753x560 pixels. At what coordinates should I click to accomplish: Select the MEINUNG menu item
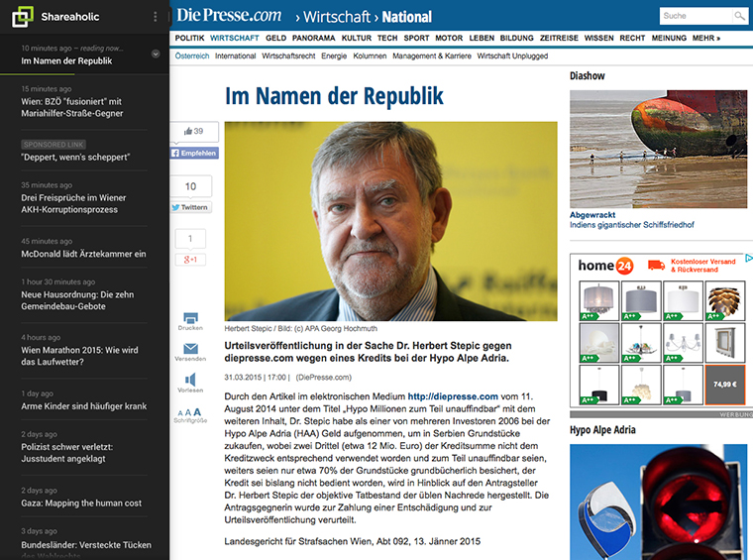tap(669, 38)
